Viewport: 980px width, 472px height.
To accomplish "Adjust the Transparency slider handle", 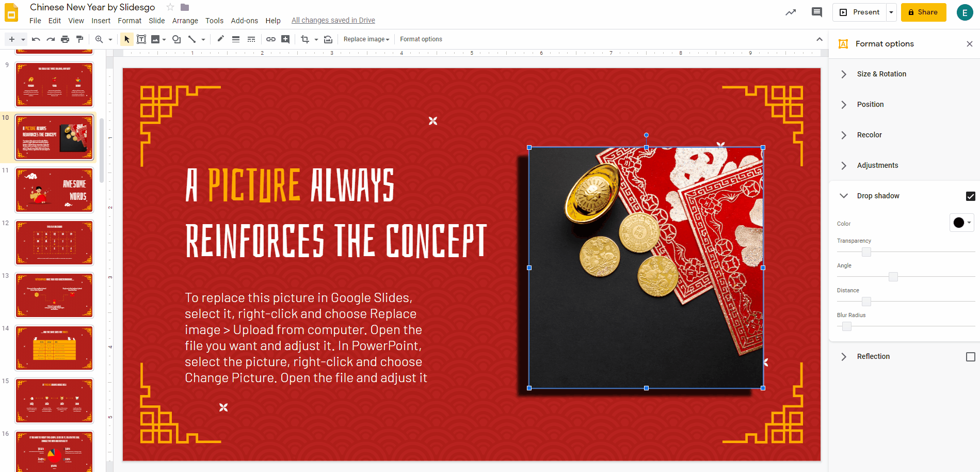I will [866, 252].
